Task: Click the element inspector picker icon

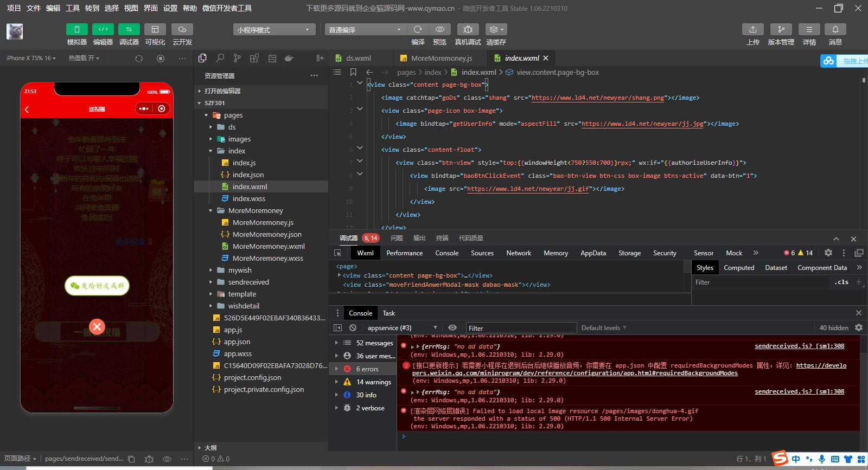Action: 338,253
